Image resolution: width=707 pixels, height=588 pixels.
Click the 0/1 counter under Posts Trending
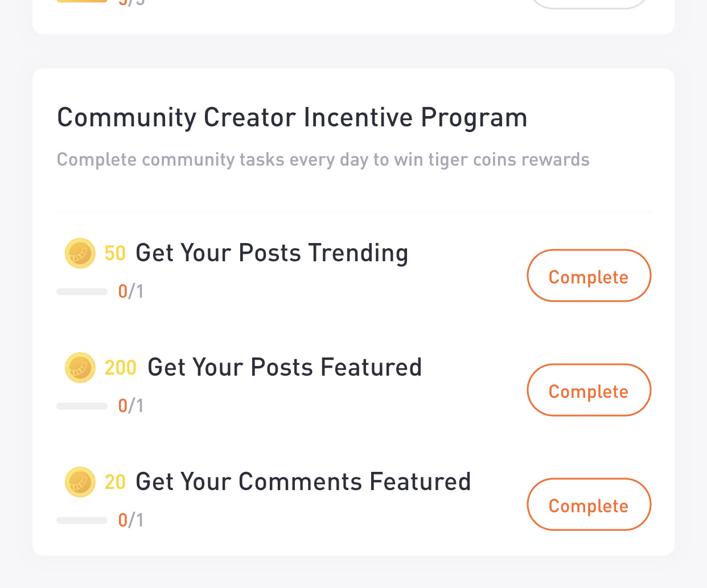[x=131, y=291]
